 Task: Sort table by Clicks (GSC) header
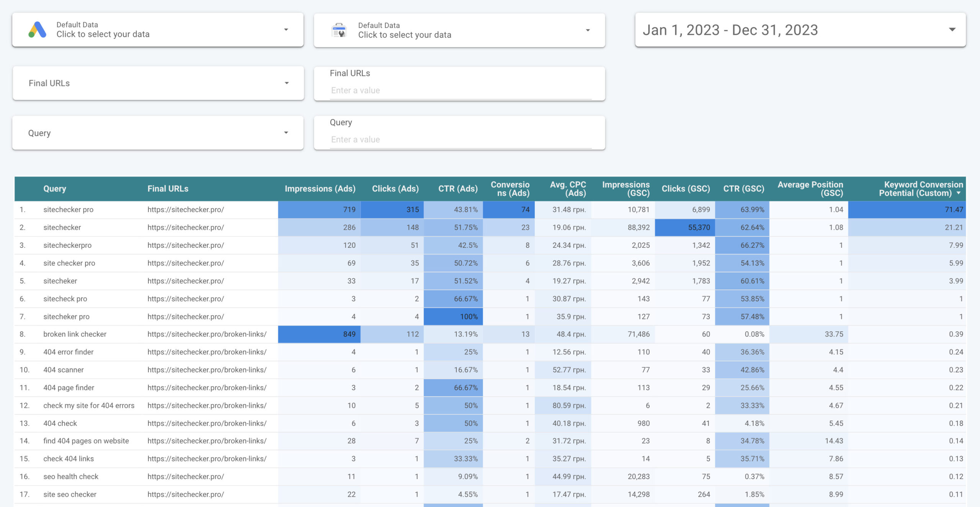[685, 189]
